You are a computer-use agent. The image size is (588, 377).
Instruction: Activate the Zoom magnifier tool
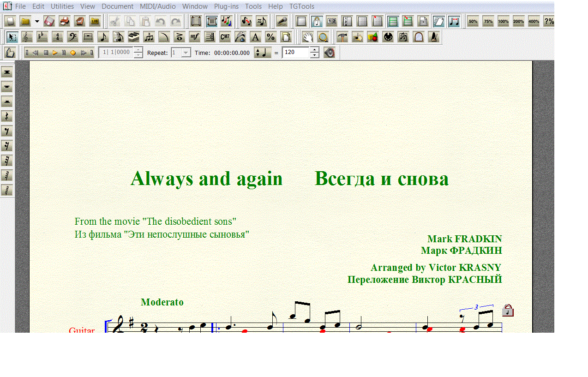(323, 37)
